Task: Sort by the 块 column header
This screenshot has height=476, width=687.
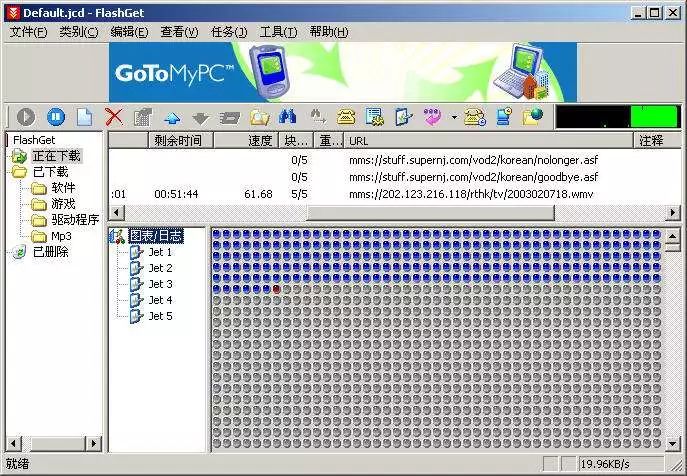Action: [296, 141]
